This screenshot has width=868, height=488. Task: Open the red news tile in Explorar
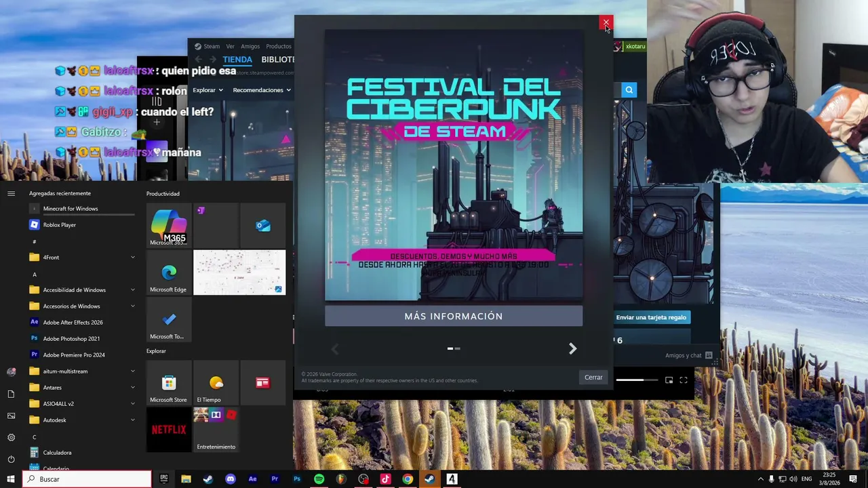pos(263,383)
